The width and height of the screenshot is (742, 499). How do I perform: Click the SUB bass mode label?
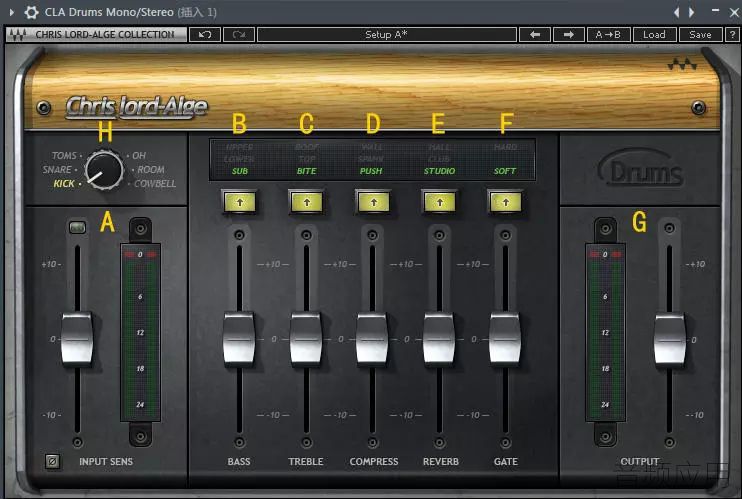(240, 171)
